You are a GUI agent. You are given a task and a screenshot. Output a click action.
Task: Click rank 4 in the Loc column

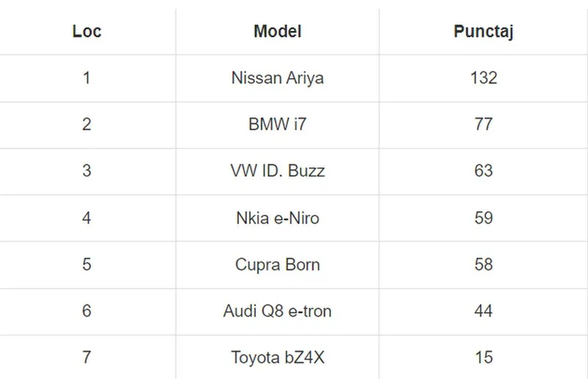(87, 218)
